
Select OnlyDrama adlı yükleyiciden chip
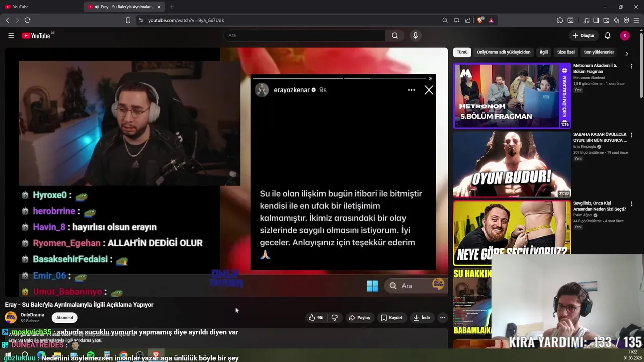504,52
